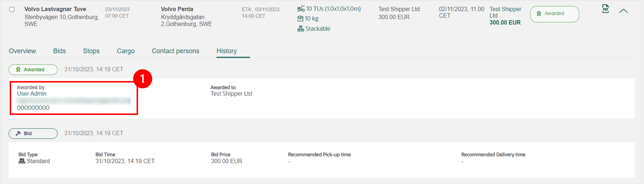
Task: Select the Cargo tab
Action: (x=126, y=51)
